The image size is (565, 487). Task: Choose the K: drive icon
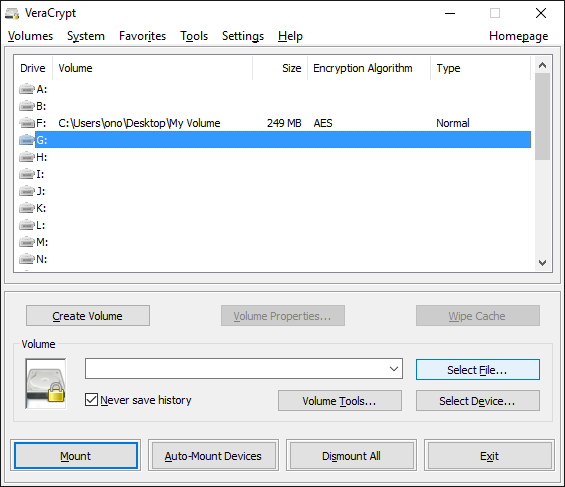coord(27,208)
